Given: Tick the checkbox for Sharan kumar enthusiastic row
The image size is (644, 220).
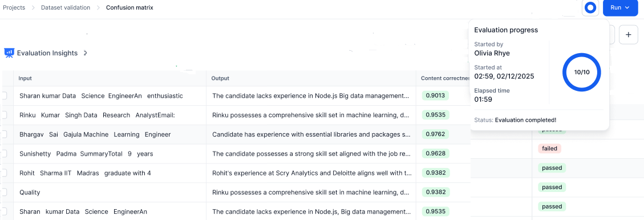Looking at the screenshot, I should click(x=3, y=95).
